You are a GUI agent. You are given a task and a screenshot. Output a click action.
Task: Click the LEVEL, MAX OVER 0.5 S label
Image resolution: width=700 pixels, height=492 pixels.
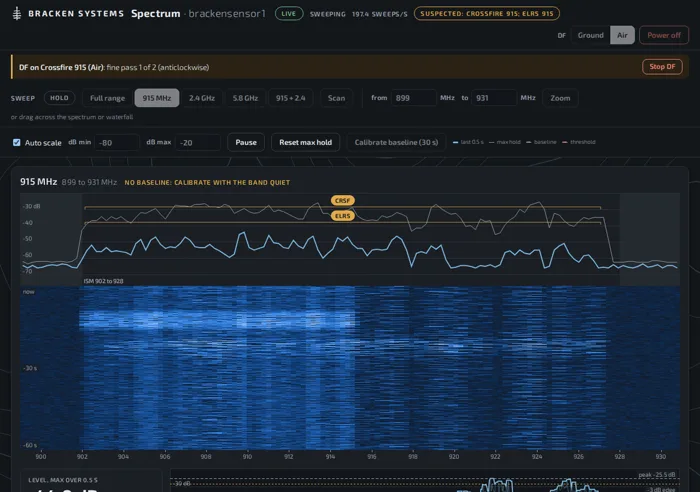(x=63, y=480)
